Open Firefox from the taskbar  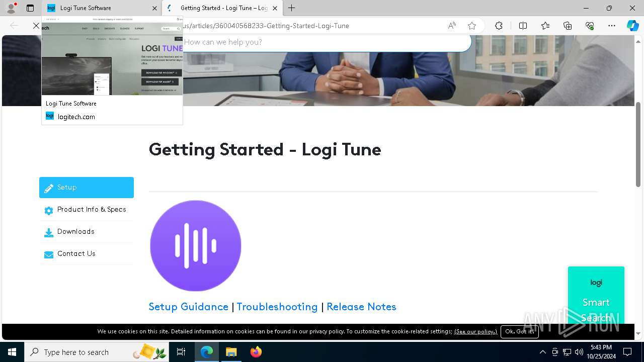(256, 352)
